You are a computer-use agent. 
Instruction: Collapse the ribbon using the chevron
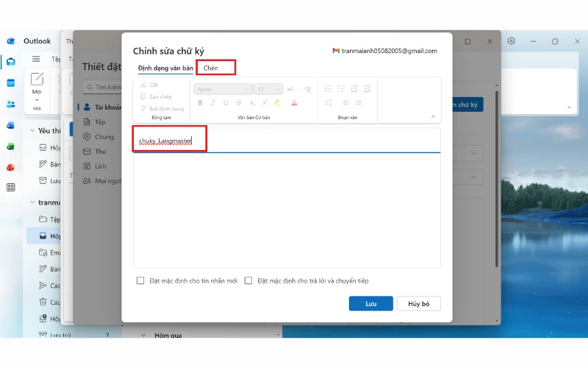tap(433, 116)
